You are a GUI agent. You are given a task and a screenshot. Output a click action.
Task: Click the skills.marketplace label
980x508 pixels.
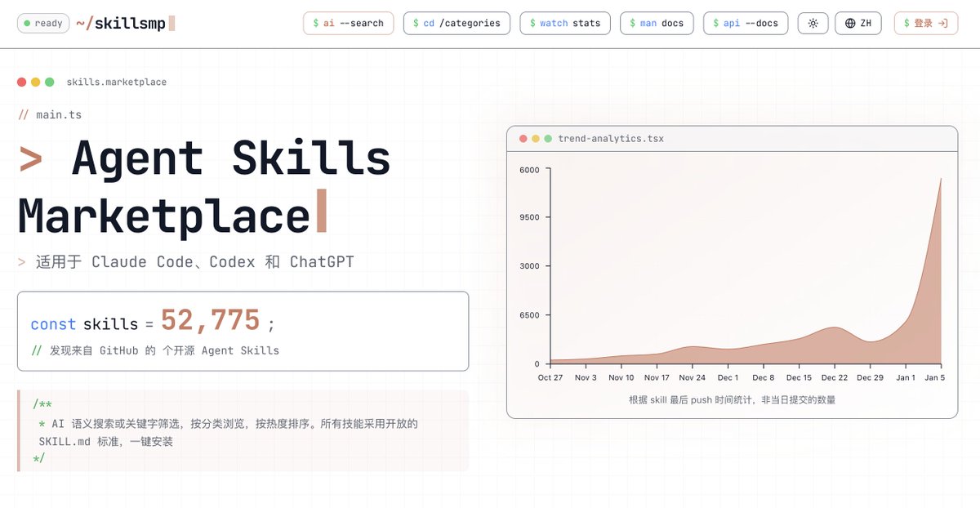(x=117, y=82)
